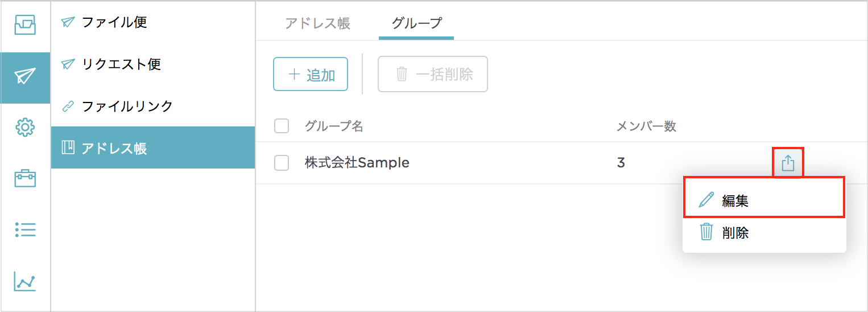This screenshot has width=868, height=312.
Task: Toggle the select-all checkbox beside グループ名
Action: [x=282, y=126]
